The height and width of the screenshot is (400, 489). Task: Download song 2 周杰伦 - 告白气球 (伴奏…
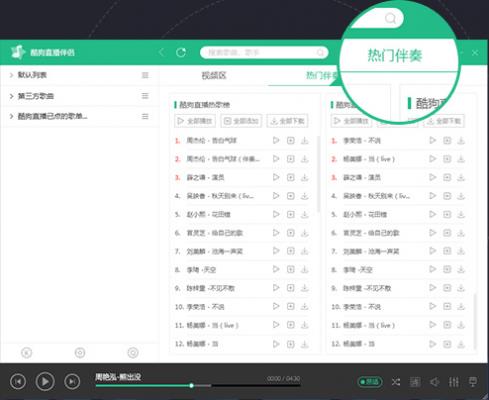pos(305,159)
